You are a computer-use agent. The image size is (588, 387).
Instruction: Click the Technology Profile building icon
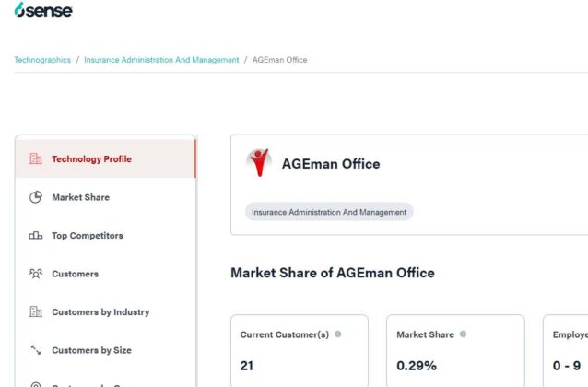click(36, 158)
